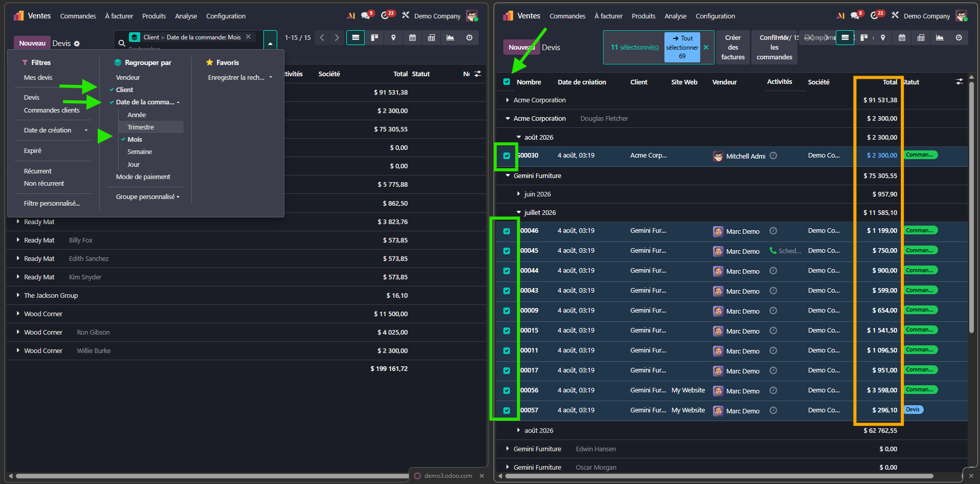Viewport: 980px width, 484px height.
Task: Switch to pivot view in right window
Action: (921, 37)
